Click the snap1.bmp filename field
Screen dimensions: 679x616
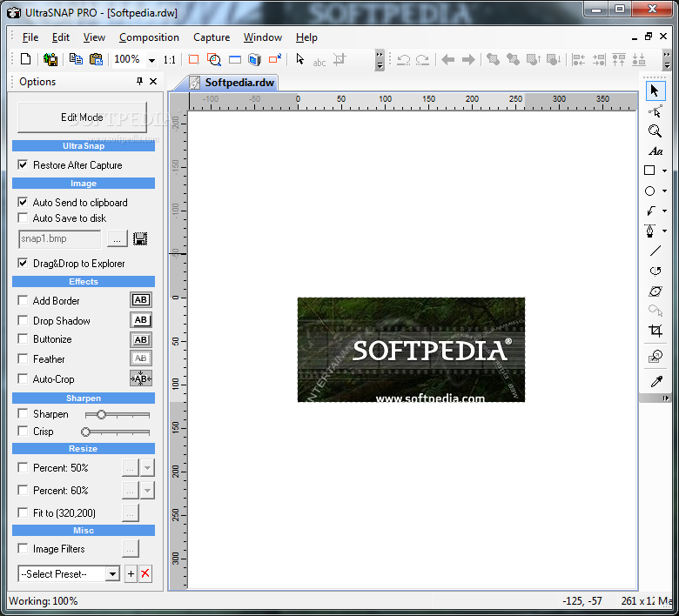(x=59, y=238)
